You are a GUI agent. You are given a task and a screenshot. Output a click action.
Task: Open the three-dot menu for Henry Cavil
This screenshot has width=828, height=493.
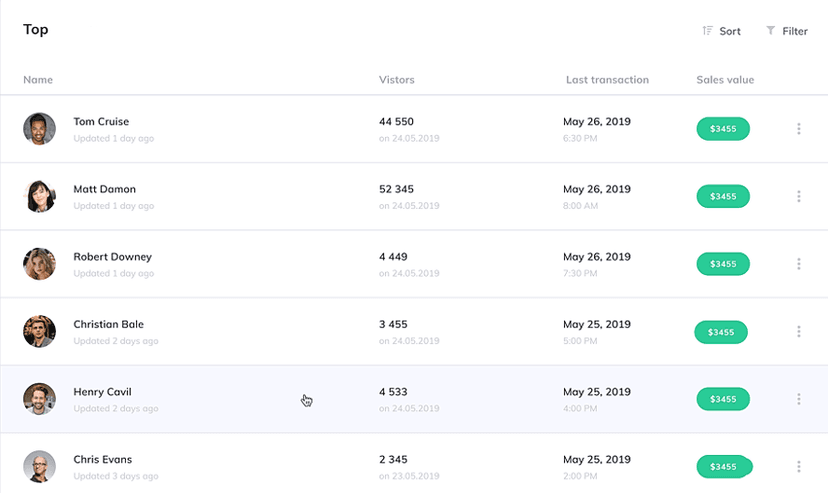[798, 399]
